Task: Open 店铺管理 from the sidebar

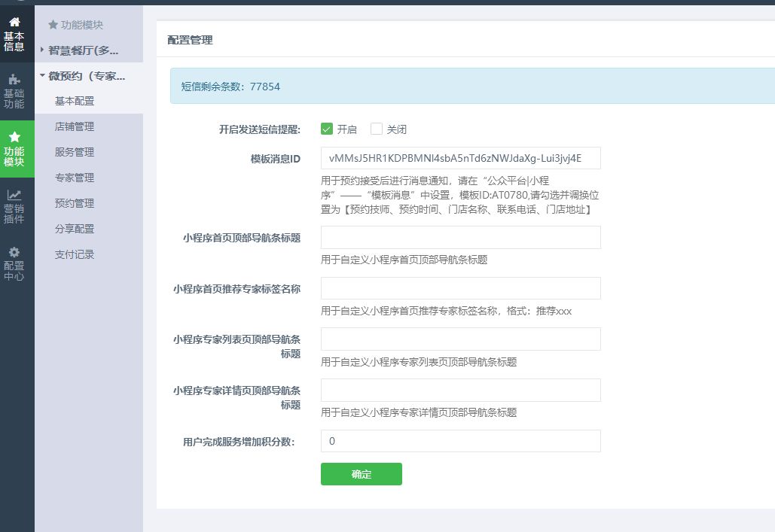Action: pyautogui.click(x=75, y=126)
